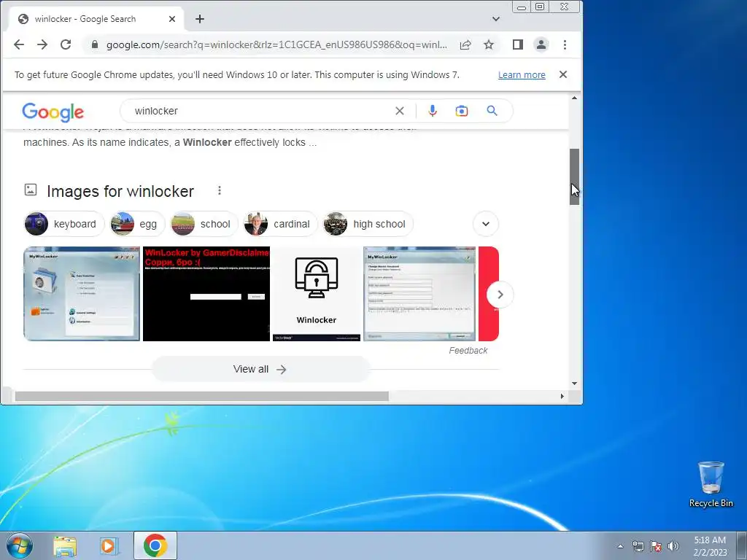Viewport: 747px width, 560px height.
Task: Open WinLocker by GamerDisclaimer black thumbnail
Action: coord(206,294)
